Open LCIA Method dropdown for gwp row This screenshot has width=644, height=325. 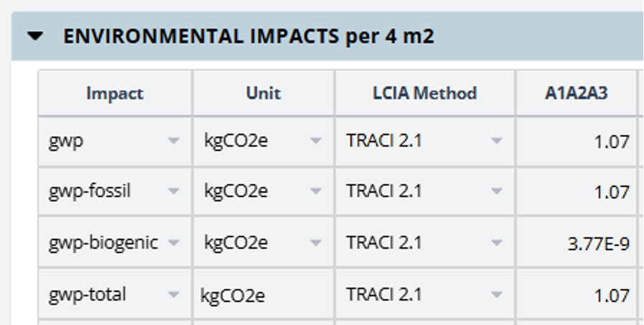point(496,142)
